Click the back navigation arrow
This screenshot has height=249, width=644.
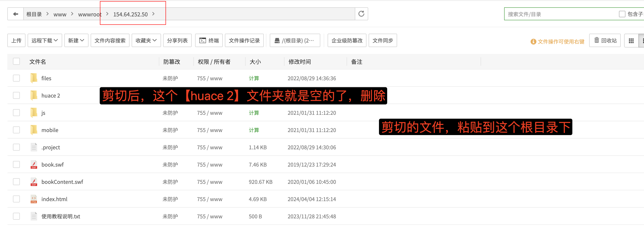[15, 14]
